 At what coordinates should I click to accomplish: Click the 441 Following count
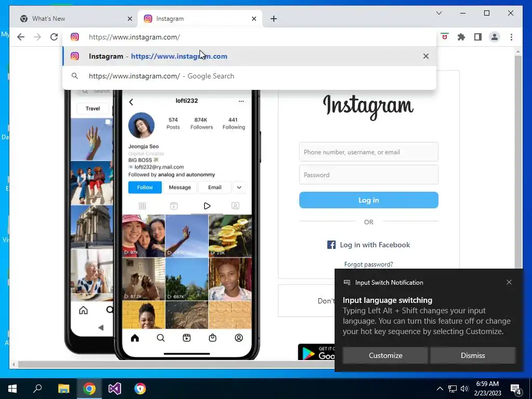233,124
